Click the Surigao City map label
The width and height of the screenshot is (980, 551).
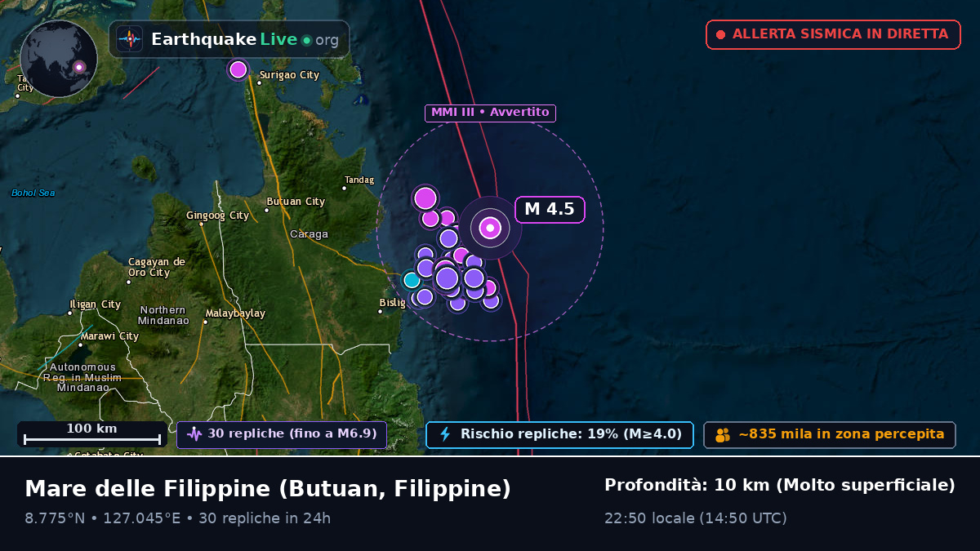pyautogui.click(x=288, y=75)
